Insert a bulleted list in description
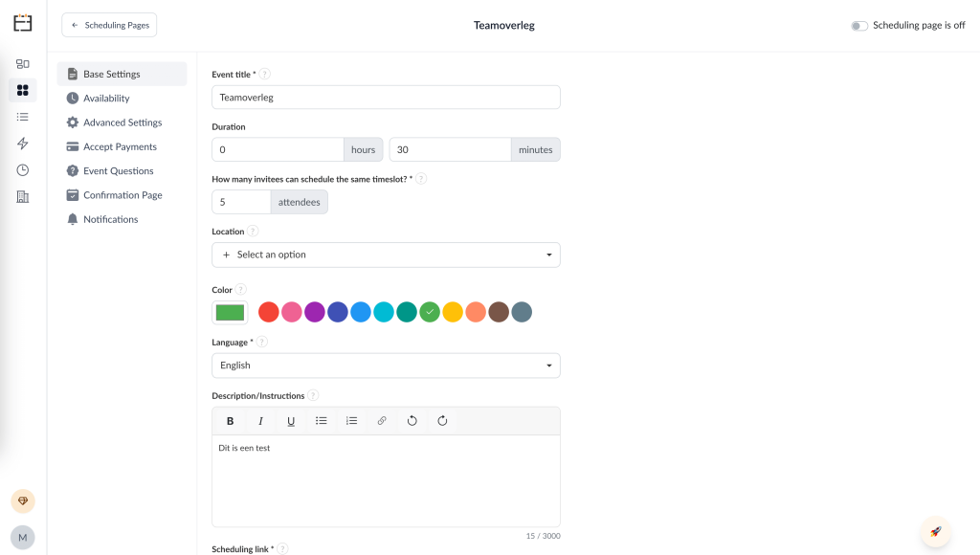This screenshot has width=980, height=555. [322, 421]
